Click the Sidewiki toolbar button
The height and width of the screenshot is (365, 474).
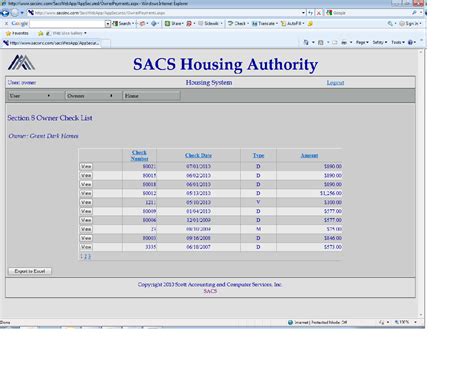pos(210,24)
